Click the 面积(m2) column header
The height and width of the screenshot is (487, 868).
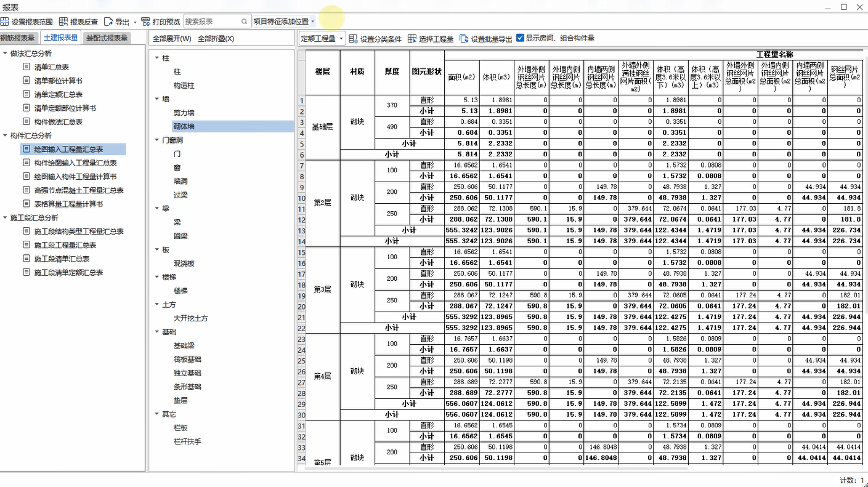(x=462, y=77)
